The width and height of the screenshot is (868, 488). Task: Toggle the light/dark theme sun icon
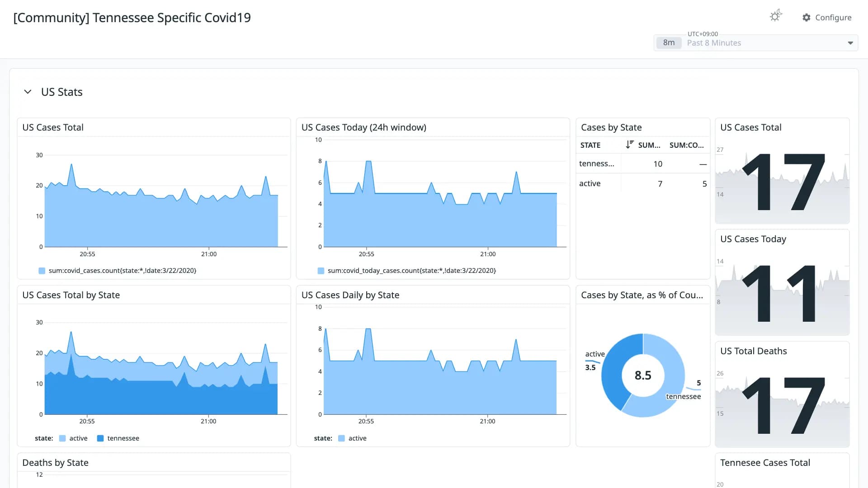pos(776,16)
